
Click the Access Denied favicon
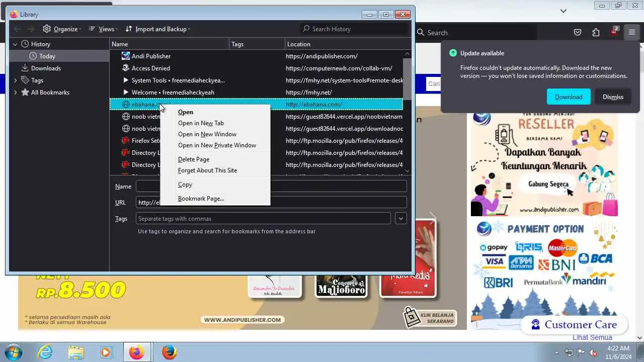tap(126, 68)
